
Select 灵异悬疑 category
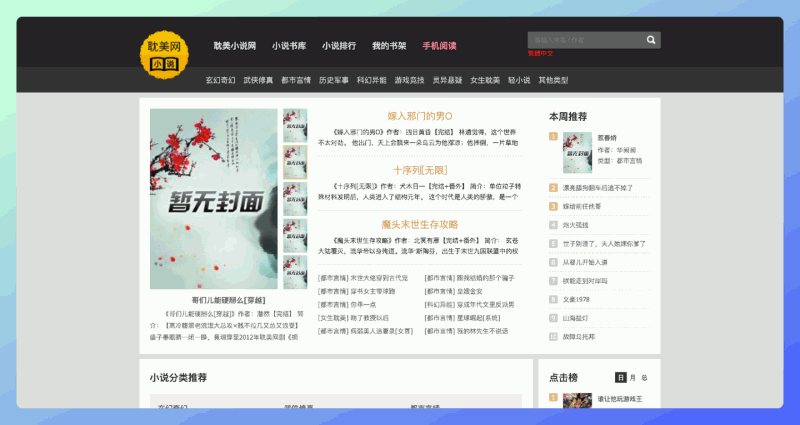pyautogui.click(x=447, y=80)
